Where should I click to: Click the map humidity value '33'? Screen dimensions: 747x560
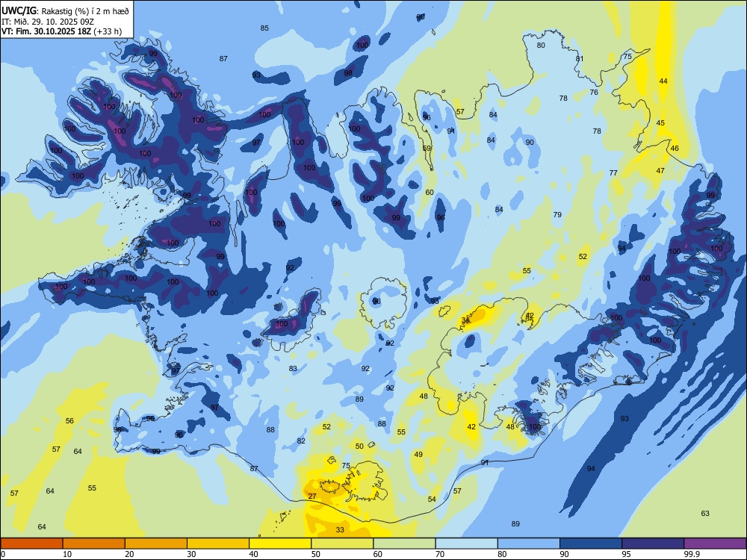[340, 529]
